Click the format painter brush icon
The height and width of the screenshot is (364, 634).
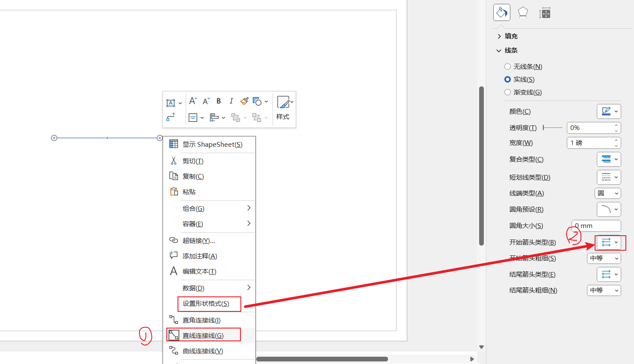244,101
